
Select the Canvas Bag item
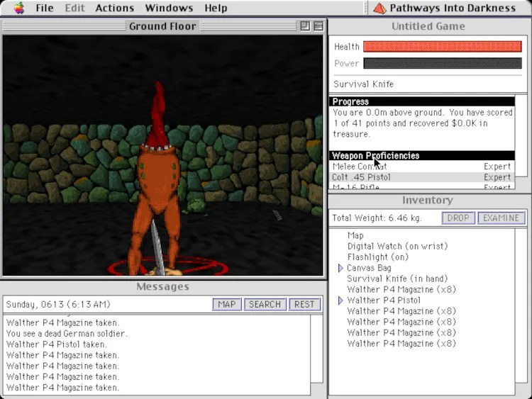click(x=369, y=268)
